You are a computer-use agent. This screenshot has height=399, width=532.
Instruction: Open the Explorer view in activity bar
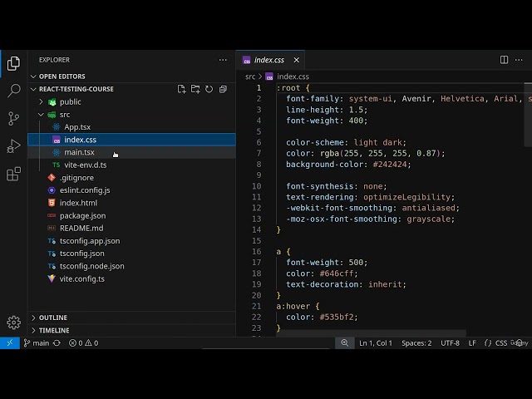(13, 63)
